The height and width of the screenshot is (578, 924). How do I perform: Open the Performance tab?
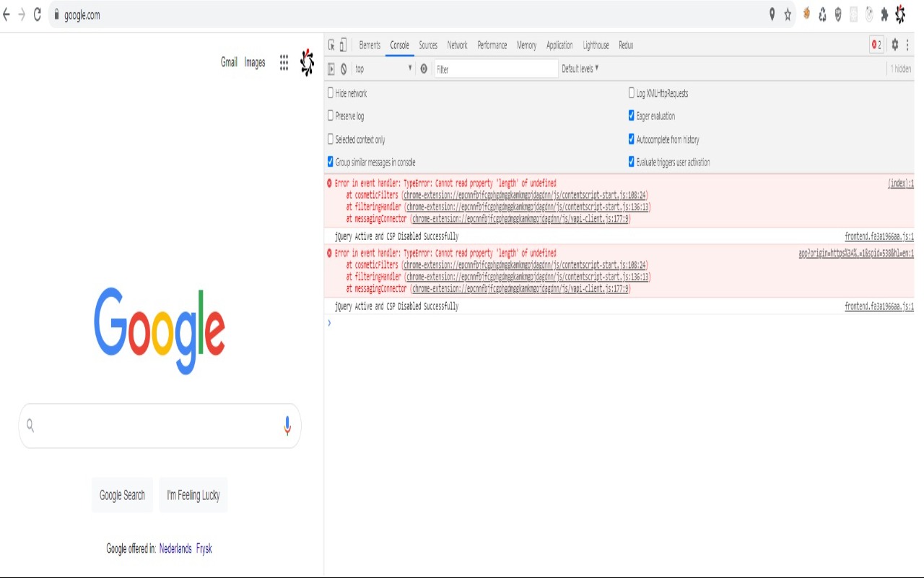coord(492,45)
